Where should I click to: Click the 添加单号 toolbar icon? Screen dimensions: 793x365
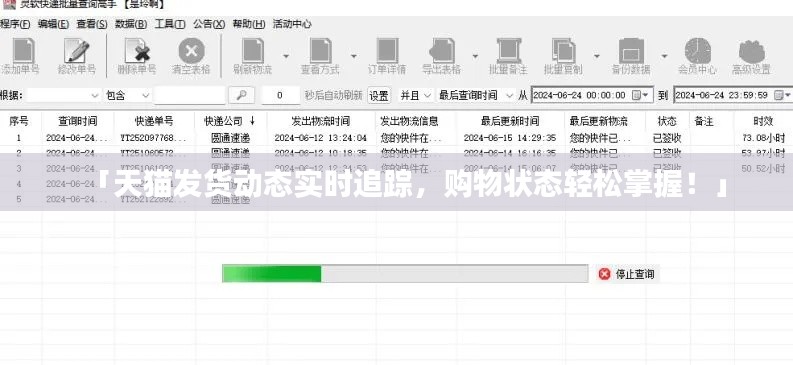pyautogui.click(x=23, y=51)
